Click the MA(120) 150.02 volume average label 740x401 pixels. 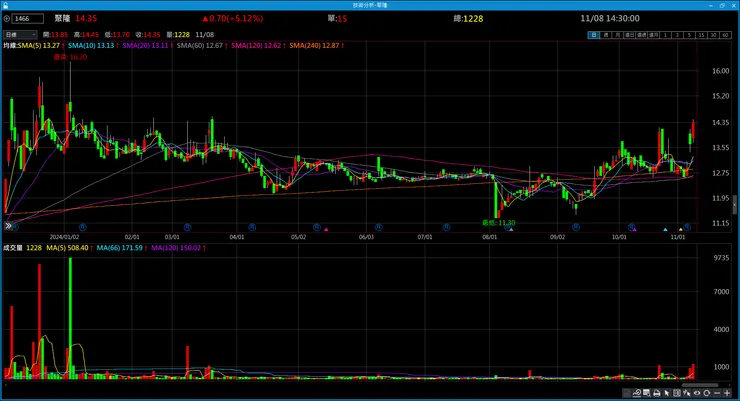click(x=176, y=248)
